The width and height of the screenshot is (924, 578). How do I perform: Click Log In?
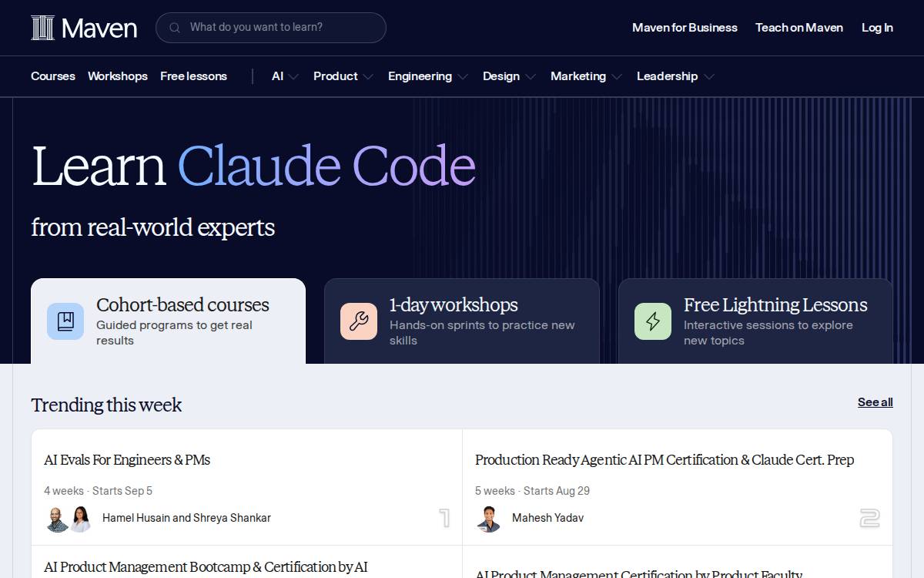coord(877,28)
